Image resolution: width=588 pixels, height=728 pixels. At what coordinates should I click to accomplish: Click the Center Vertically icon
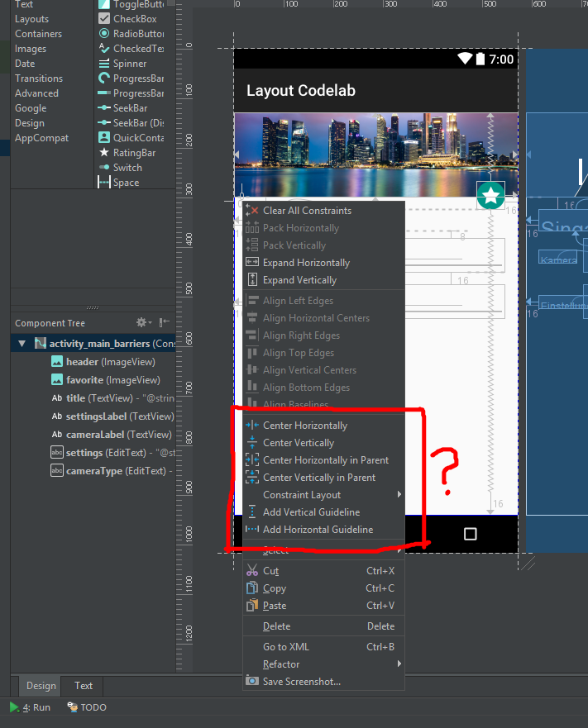(x=252, y=442)
